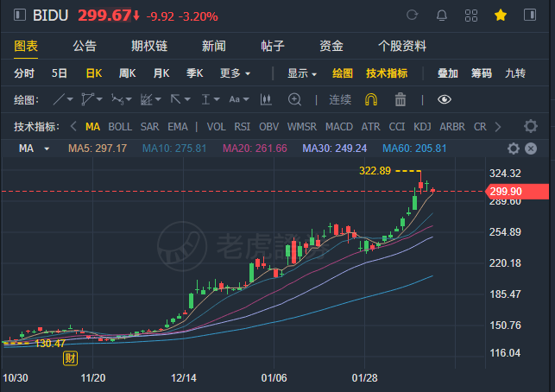
Task: Switch to 图表 tab
Action: tap(26, 46)
